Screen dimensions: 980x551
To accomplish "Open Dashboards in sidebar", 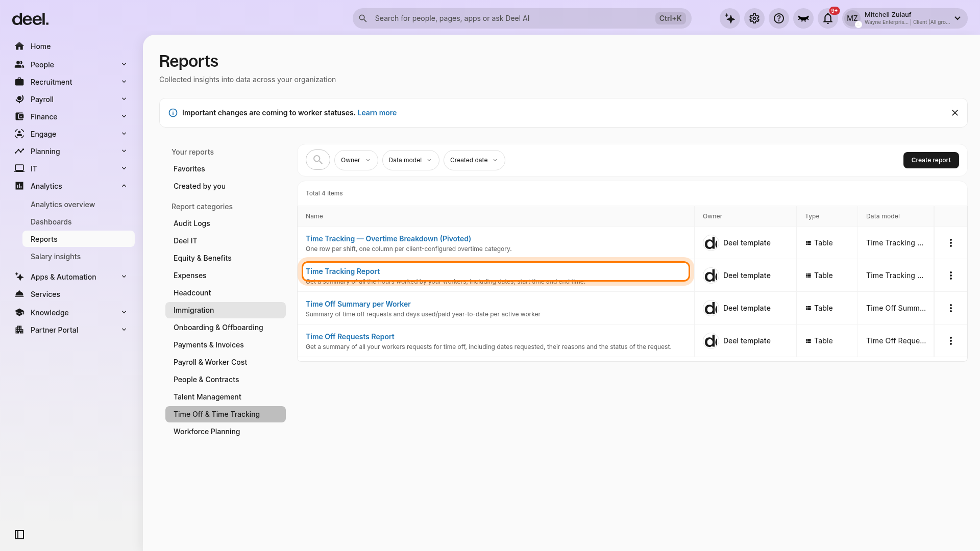I will 51,222.
